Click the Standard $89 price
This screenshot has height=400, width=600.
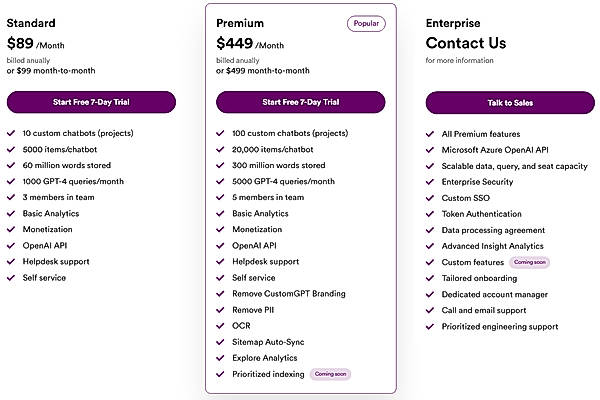[21, 43]
